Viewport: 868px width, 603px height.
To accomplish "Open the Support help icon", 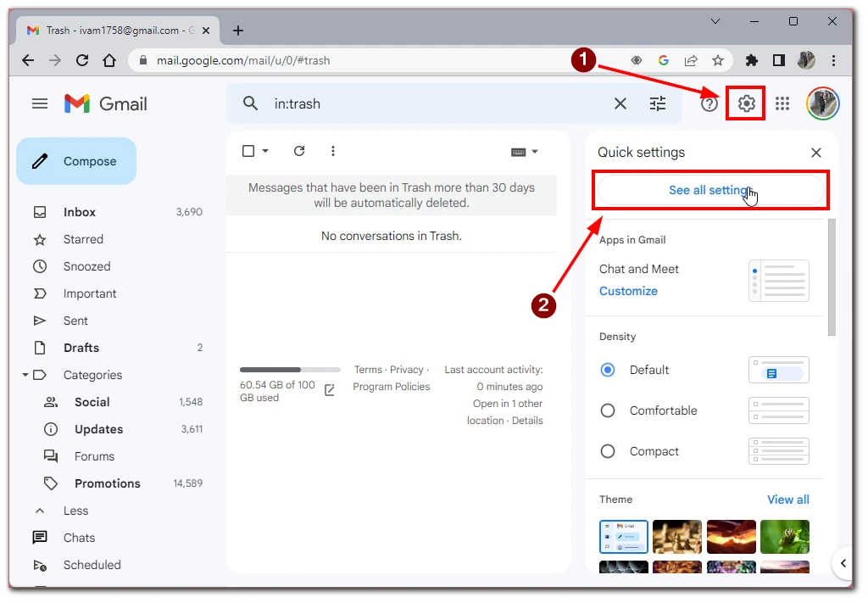I will coord(709,103).
